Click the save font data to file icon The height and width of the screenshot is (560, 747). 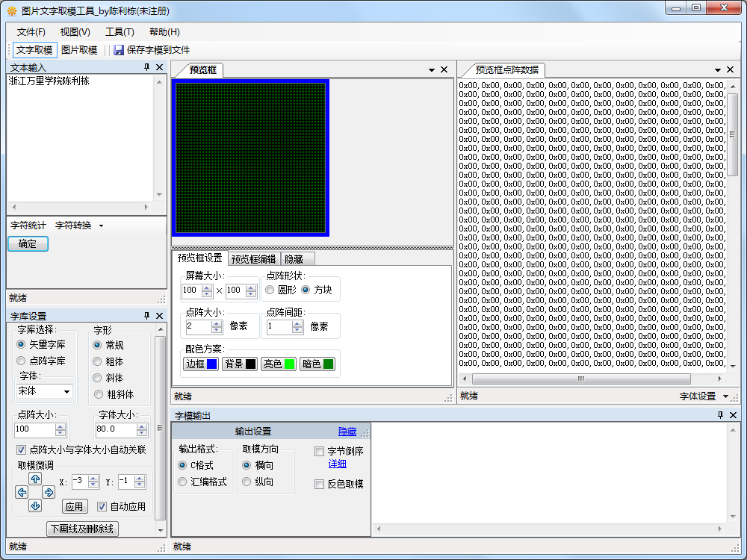(119, 50)
